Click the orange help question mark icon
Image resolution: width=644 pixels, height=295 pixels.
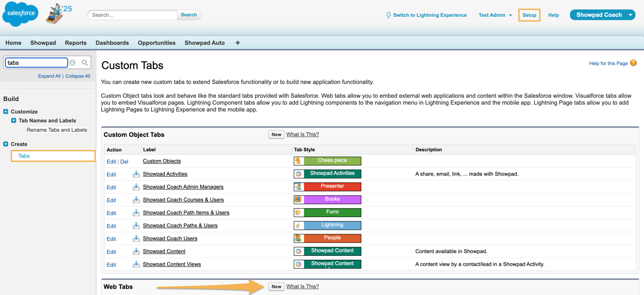point(633,63)
